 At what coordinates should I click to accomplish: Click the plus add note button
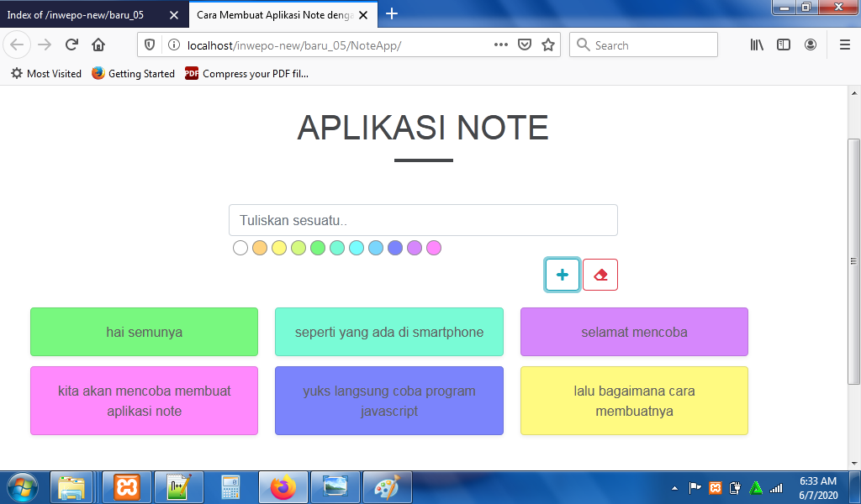pyautogui.click(x=562, y=275)
